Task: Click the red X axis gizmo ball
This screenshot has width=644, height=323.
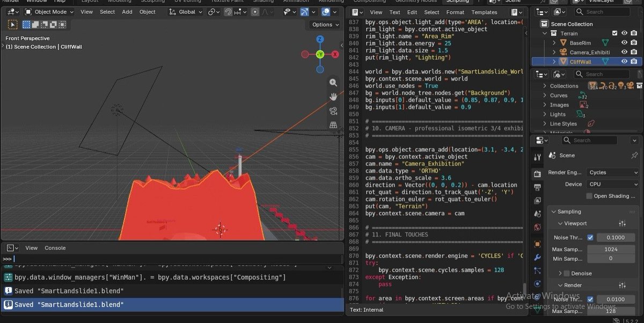Action: point(335,54)
